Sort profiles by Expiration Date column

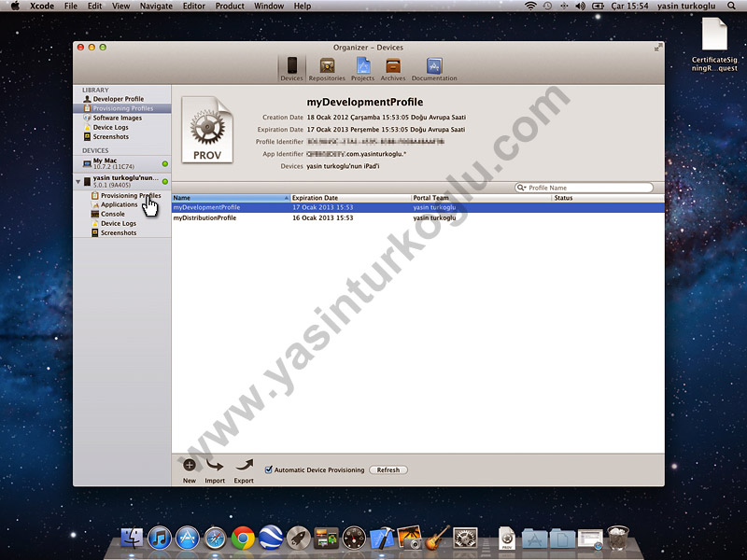350,198
